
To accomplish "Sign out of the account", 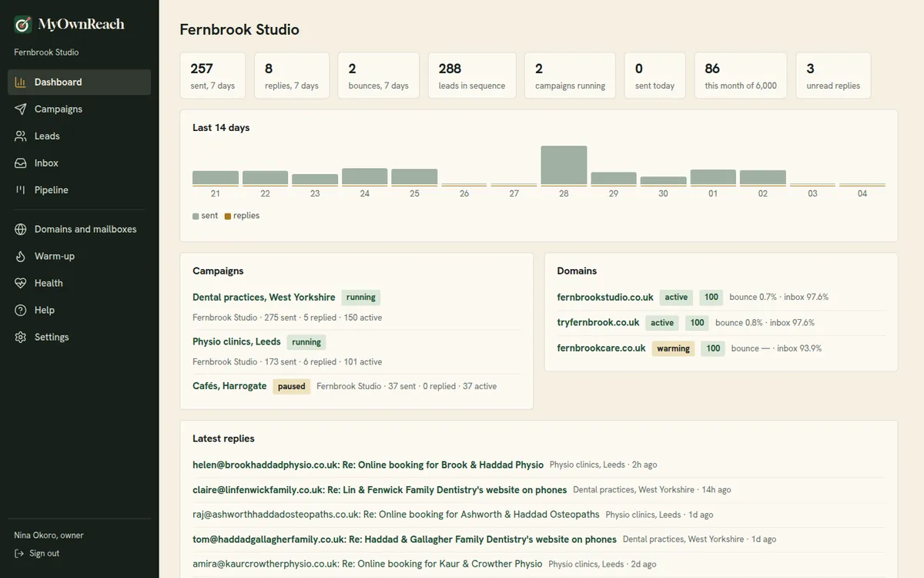I will [x=37, y=553].
